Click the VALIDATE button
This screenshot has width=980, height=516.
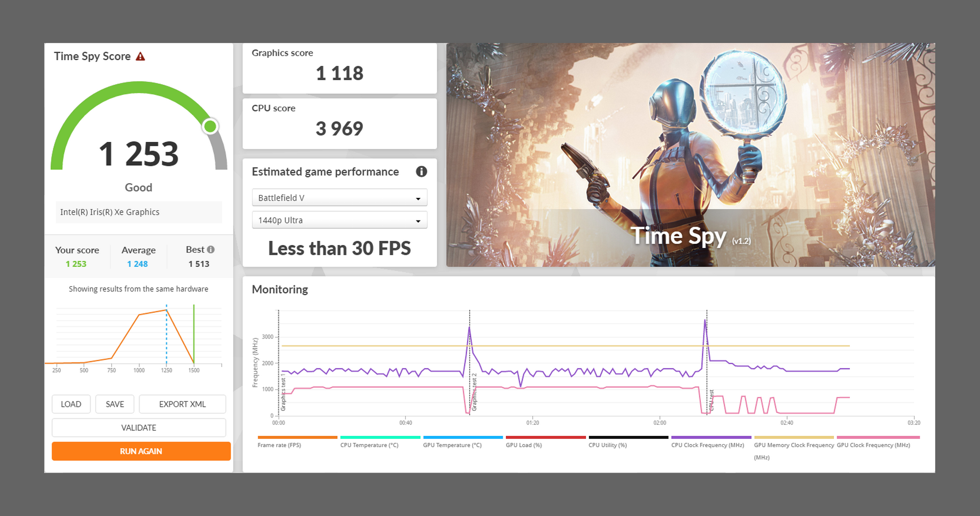(x=139, y=428)
